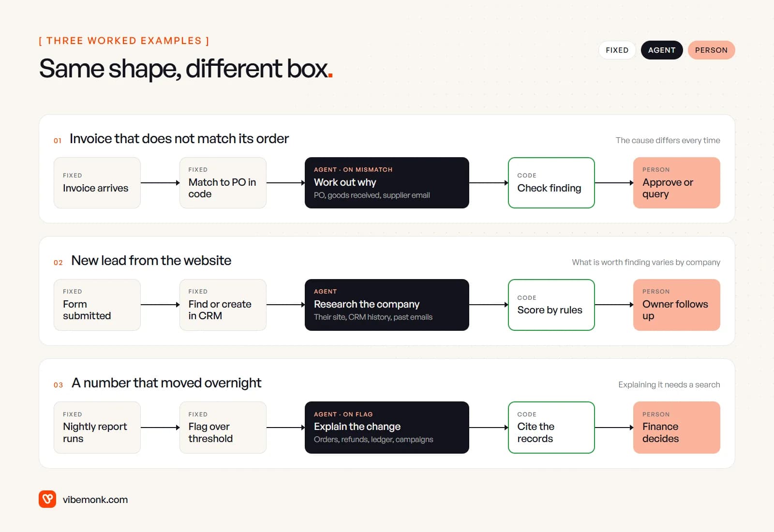Image resolution: width=774 pixels, height=532 pixels.
Task: Click the "01" example number
Action: 58,141
